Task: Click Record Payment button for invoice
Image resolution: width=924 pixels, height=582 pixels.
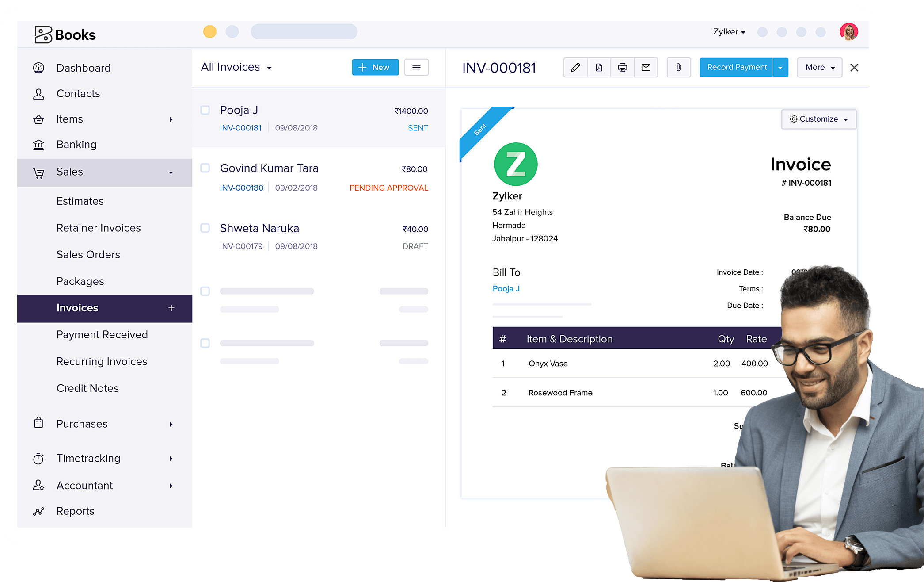Action: pos(736,67)
